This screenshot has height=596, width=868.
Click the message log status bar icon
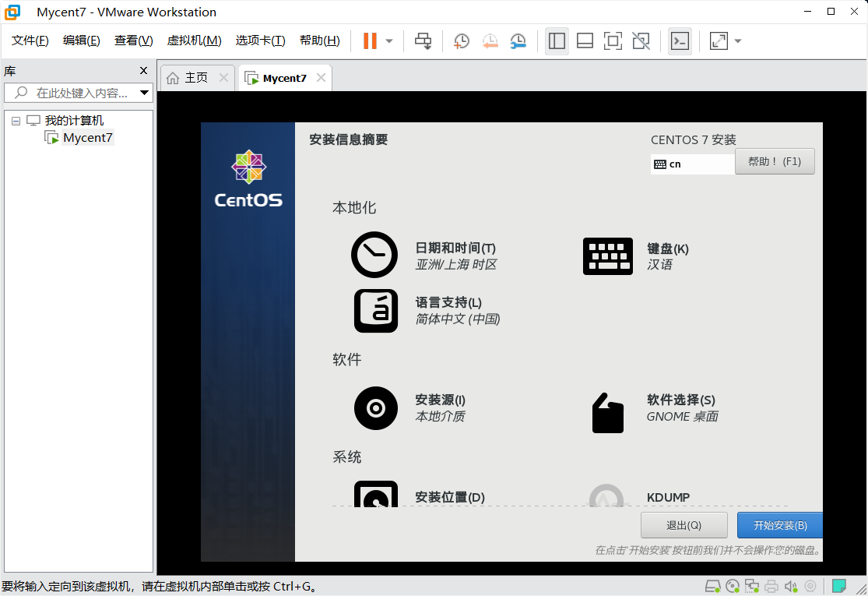[x=839, y=585]
